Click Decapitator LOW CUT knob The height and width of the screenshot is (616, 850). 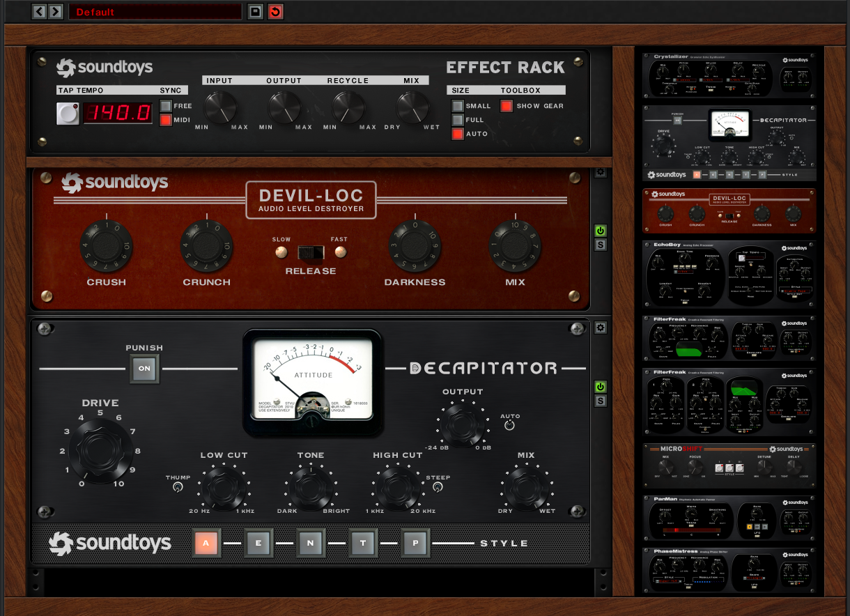point(224,486)
